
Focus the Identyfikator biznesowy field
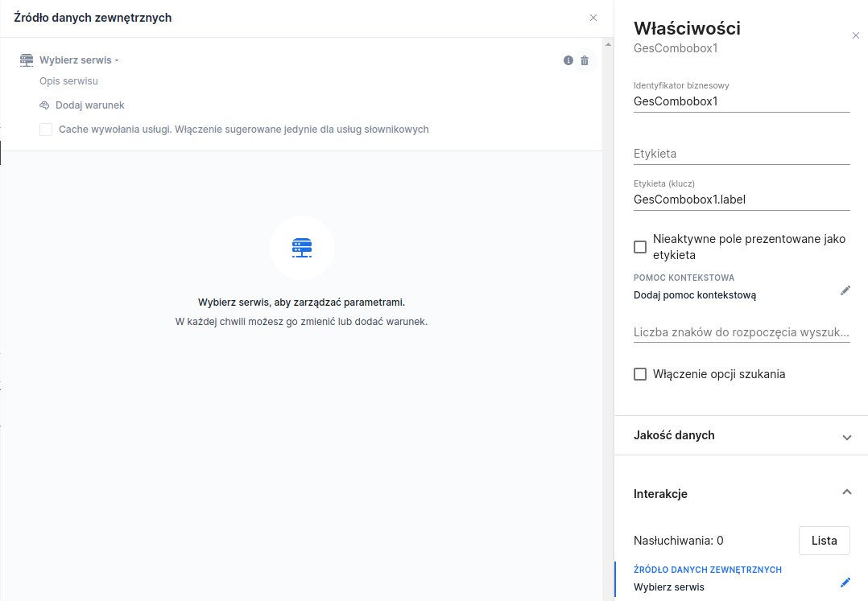click(742, 101)
